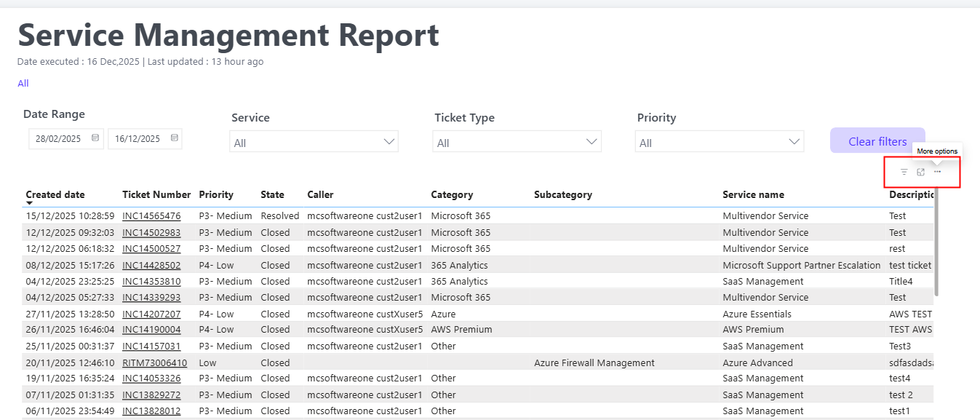The height and width of the screenshot is (420, 980).
Task: Click the end date field 16/12/2025
Action: 138,139
